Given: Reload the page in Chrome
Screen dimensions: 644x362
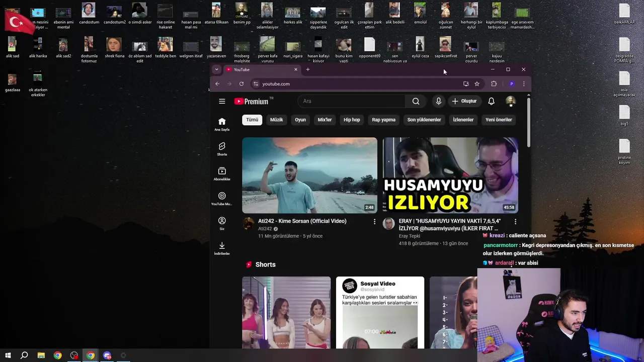Looking at the screenshot, I should coord(242,84).
